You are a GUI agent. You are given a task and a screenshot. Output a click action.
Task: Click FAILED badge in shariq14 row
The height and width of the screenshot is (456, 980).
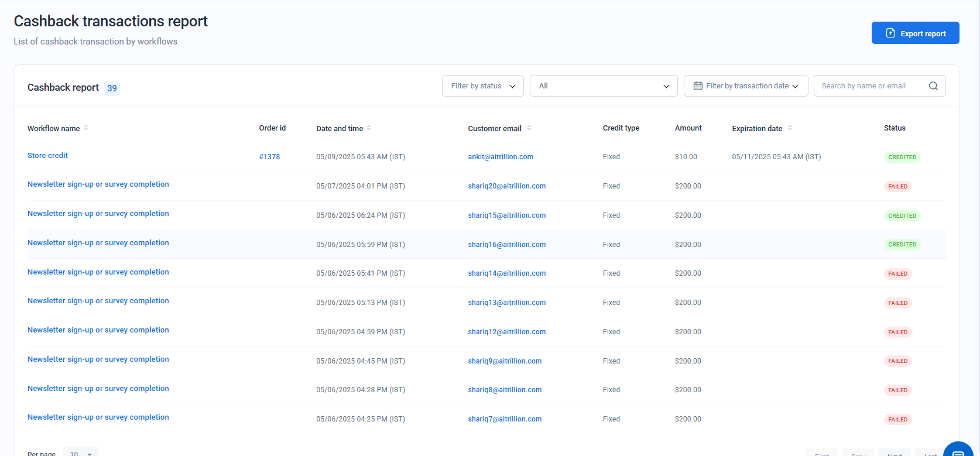(897, 273)
